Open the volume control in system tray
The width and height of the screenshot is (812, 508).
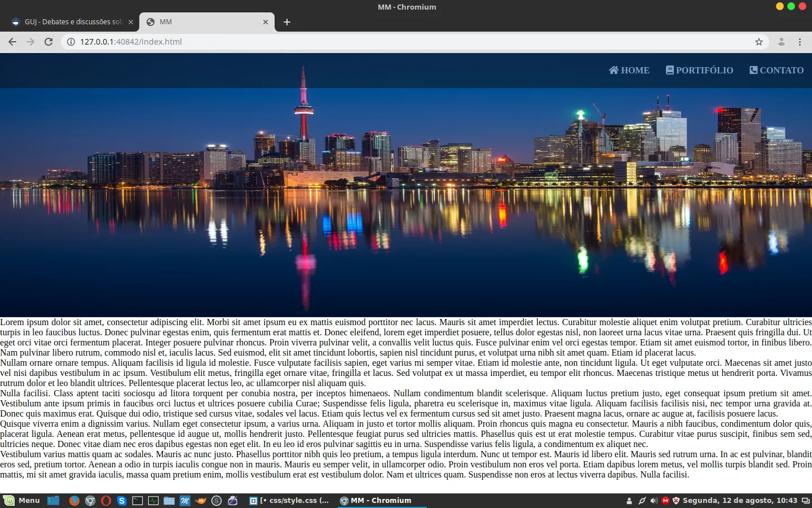[x=654, y=501]
